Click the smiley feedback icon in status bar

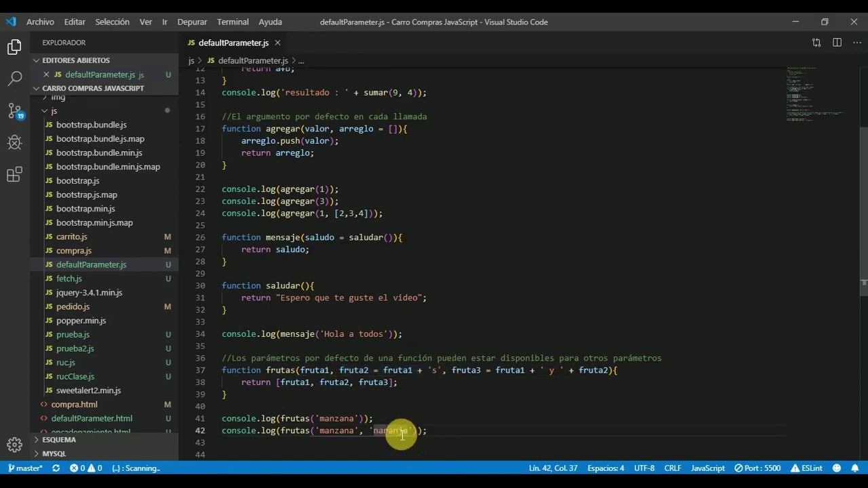(x=837, y=468)
